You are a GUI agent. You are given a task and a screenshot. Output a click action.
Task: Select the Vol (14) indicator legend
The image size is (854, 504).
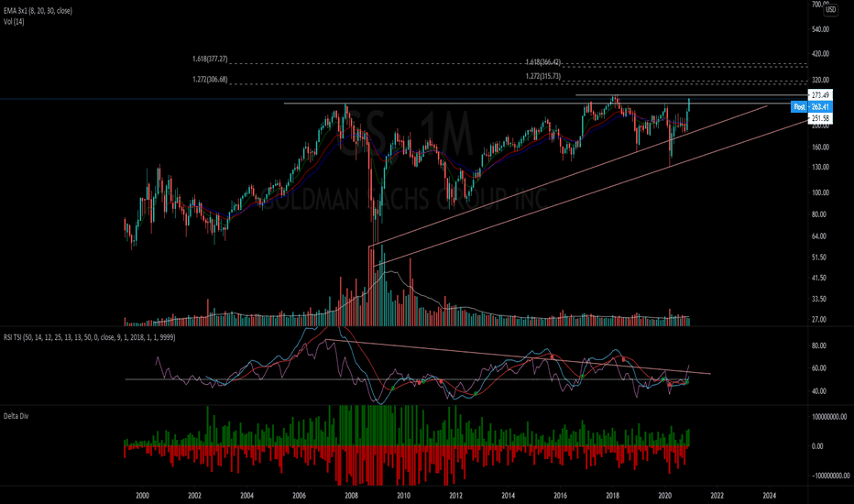point(14,22)
